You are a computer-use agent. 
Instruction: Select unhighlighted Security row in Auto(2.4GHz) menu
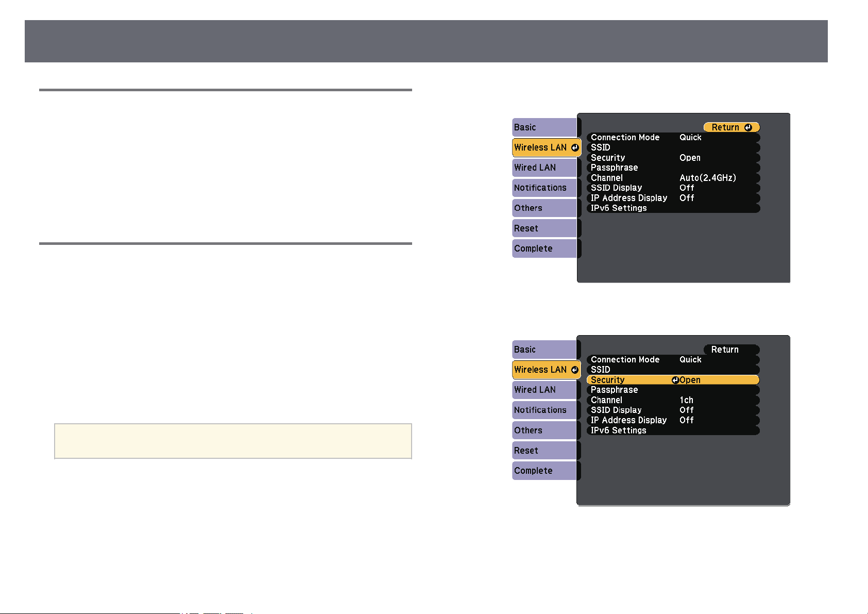coord(673,158)
